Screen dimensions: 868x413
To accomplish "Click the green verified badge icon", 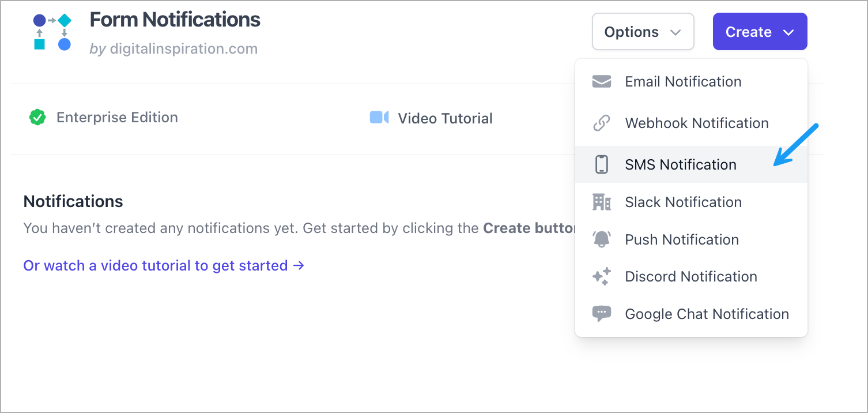I will click(x=37, y=118).
